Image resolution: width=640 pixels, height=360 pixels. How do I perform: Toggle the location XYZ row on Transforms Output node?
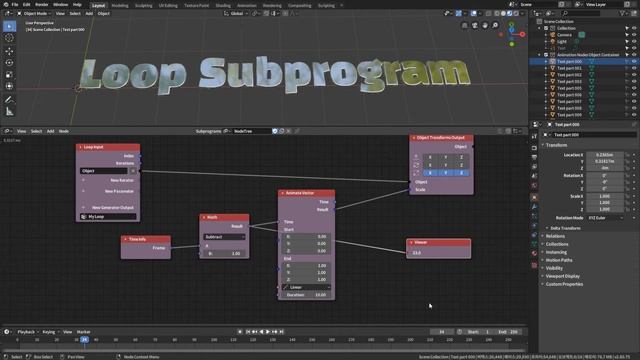coord(445,157)
